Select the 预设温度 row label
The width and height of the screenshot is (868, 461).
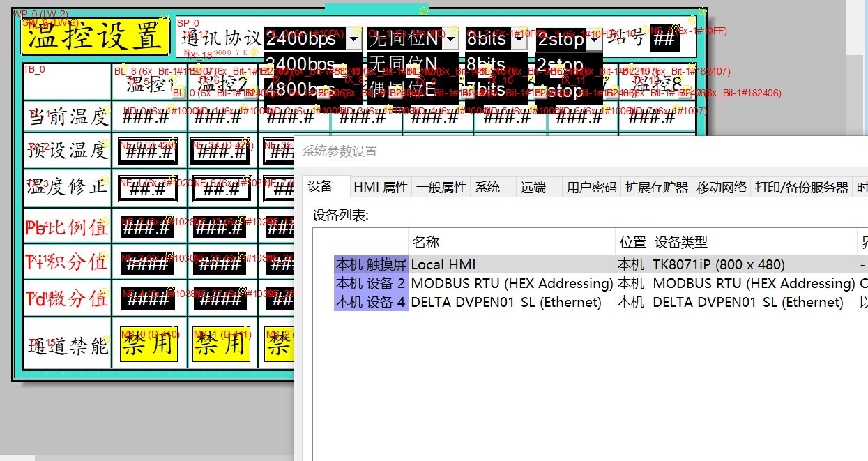[68, 150]
